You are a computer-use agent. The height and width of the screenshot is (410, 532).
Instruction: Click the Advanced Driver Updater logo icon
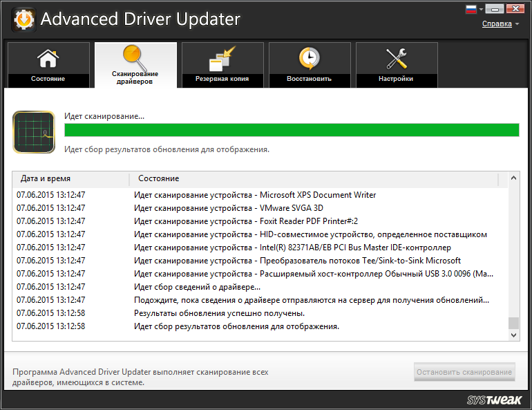pyautogui.click(x=23, y=19)
